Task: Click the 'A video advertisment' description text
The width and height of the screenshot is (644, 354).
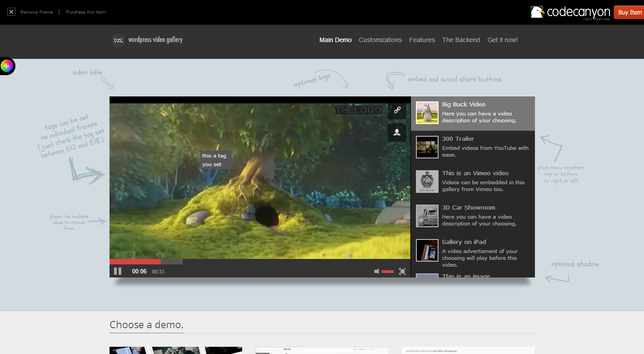Action: (x=480, y=258)
